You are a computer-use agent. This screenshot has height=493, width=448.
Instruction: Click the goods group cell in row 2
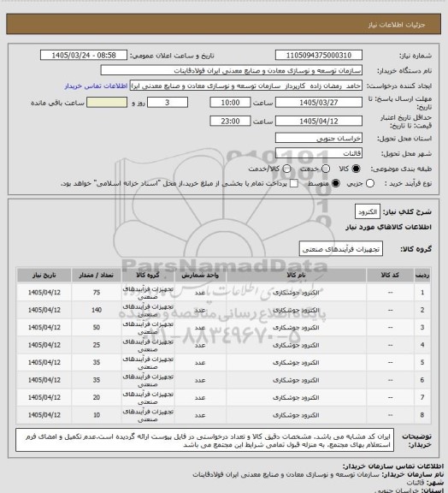[148, 310]
